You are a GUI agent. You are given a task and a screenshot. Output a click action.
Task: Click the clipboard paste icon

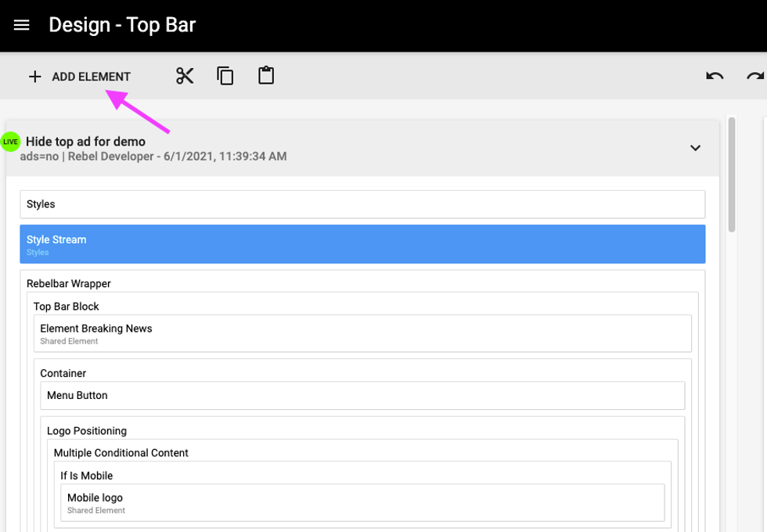266,76
